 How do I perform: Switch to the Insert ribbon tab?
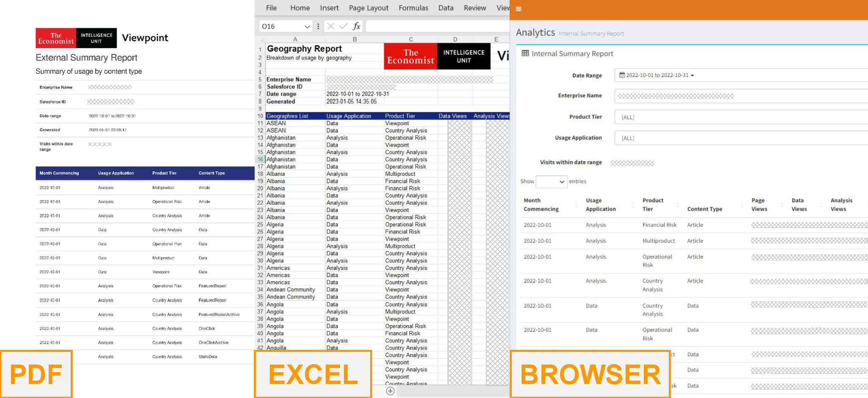tap(329, 8)
